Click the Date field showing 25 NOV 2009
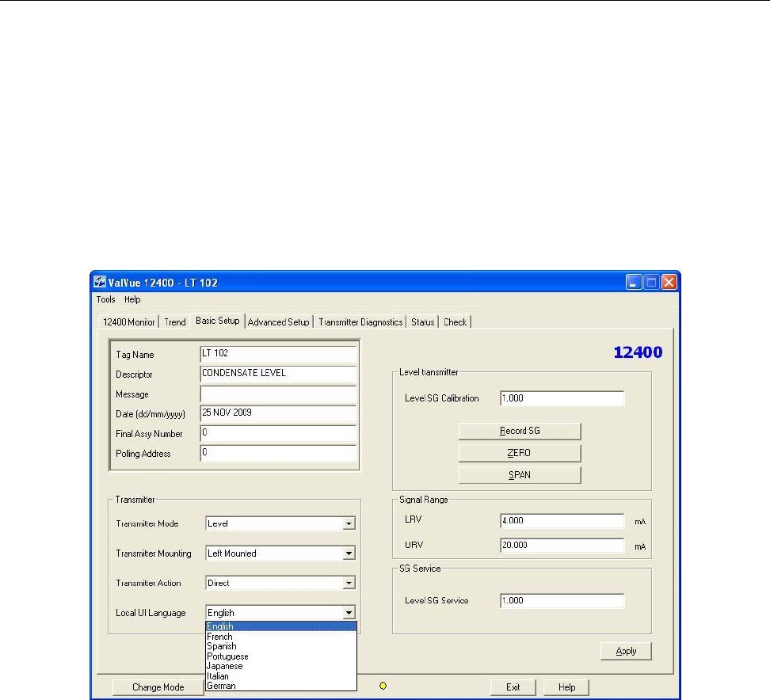770x700 pixels. pos(278,413)
